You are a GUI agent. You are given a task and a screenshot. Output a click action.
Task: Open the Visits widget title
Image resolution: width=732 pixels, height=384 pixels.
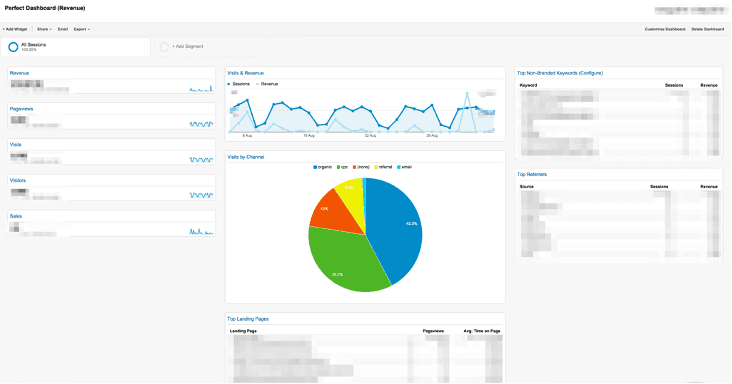15,145
